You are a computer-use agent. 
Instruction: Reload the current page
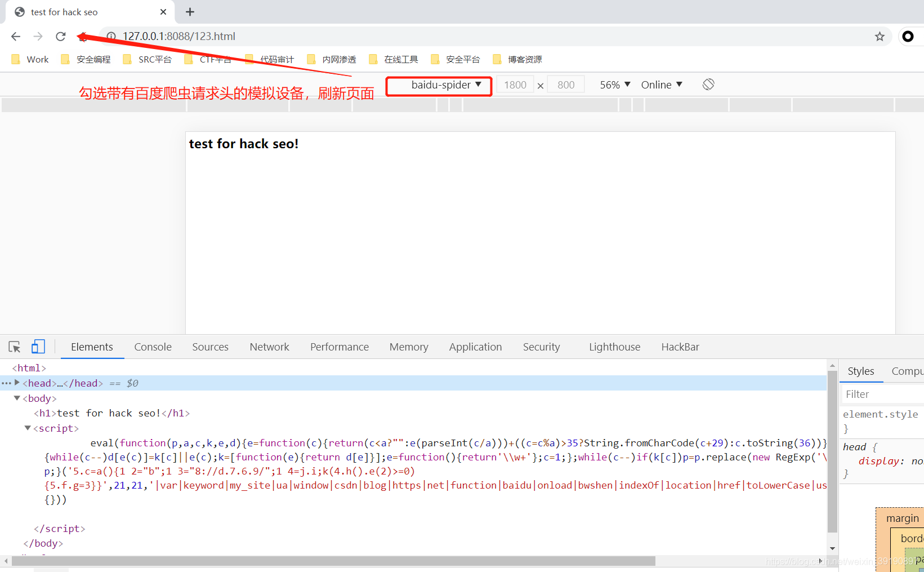coord(61,37)
